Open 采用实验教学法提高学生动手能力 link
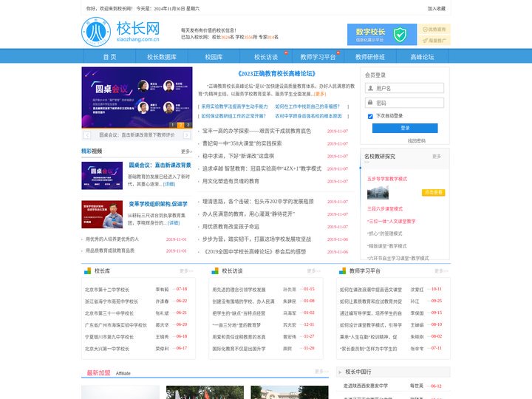This screenshot has width=532, height=399. click(234, 106)
